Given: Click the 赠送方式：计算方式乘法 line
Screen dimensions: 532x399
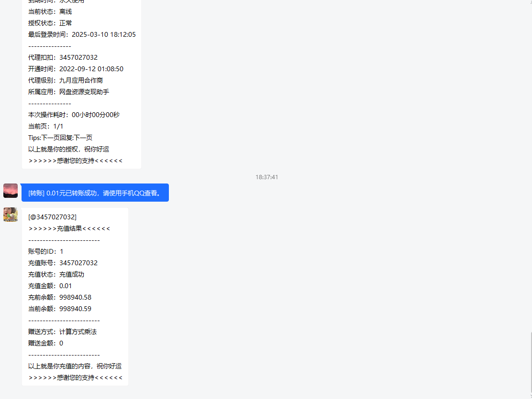Looking at the screenshot, I should click(x=62, y=332).
